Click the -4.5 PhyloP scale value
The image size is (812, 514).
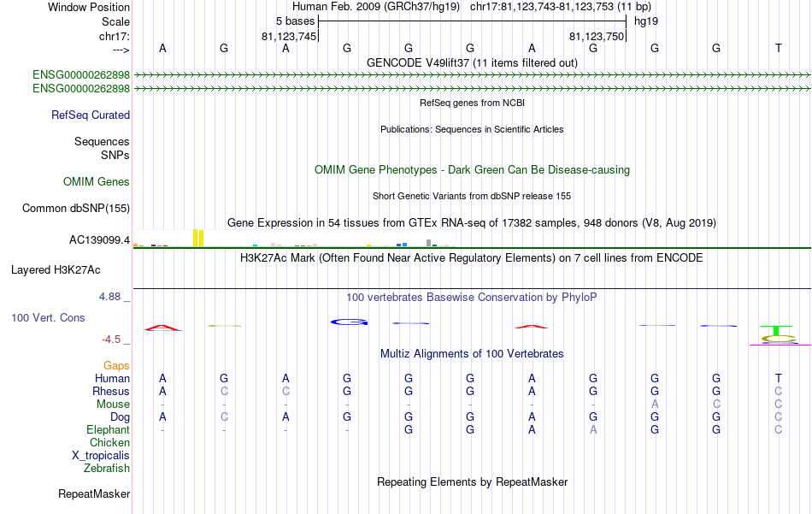111,340
